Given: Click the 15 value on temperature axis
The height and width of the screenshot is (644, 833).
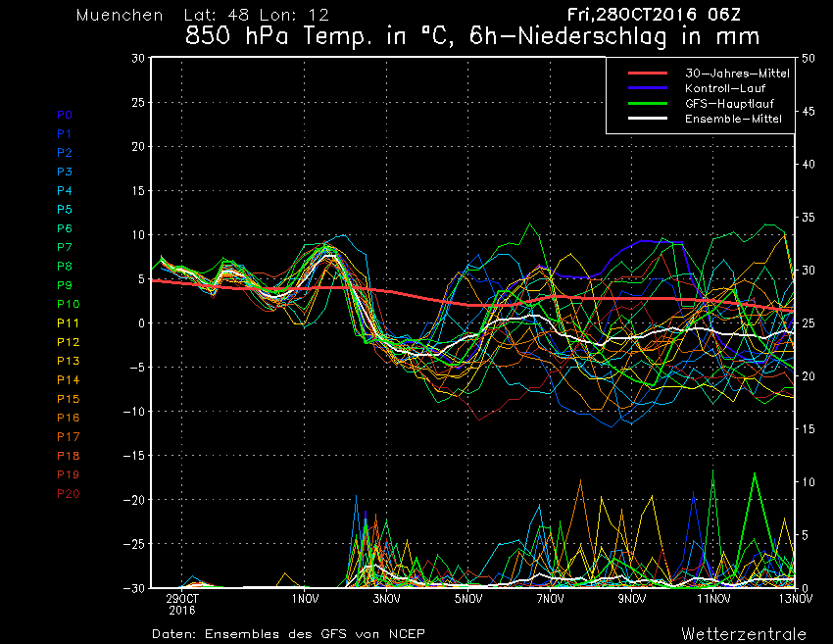Looking at the screenshot, I should tap(138, 190).
